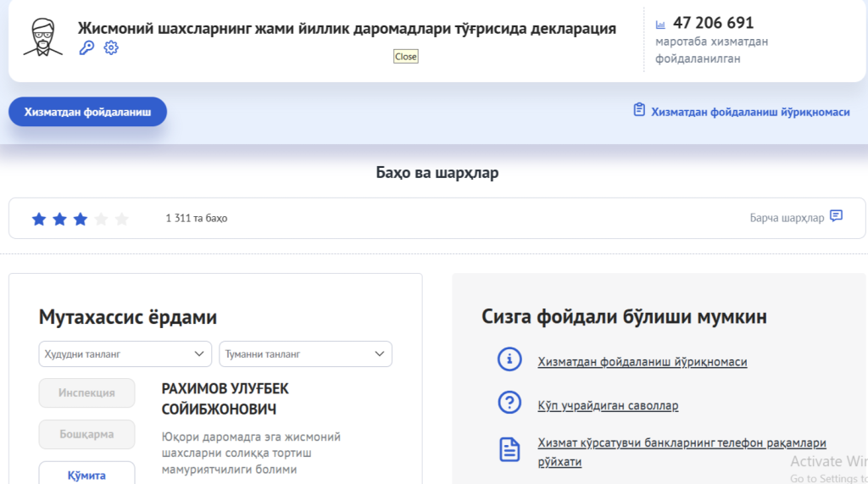Open Хизматдан фойдаланиш йўриқномаси link in sidebar
868x484 pixels.
coord(643,362)
